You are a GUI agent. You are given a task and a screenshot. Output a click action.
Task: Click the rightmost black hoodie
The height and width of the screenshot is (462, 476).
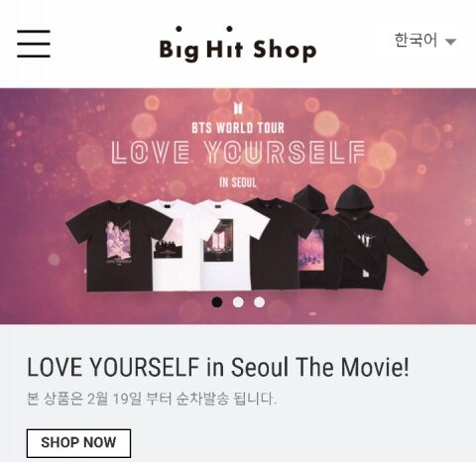[380, 238]
